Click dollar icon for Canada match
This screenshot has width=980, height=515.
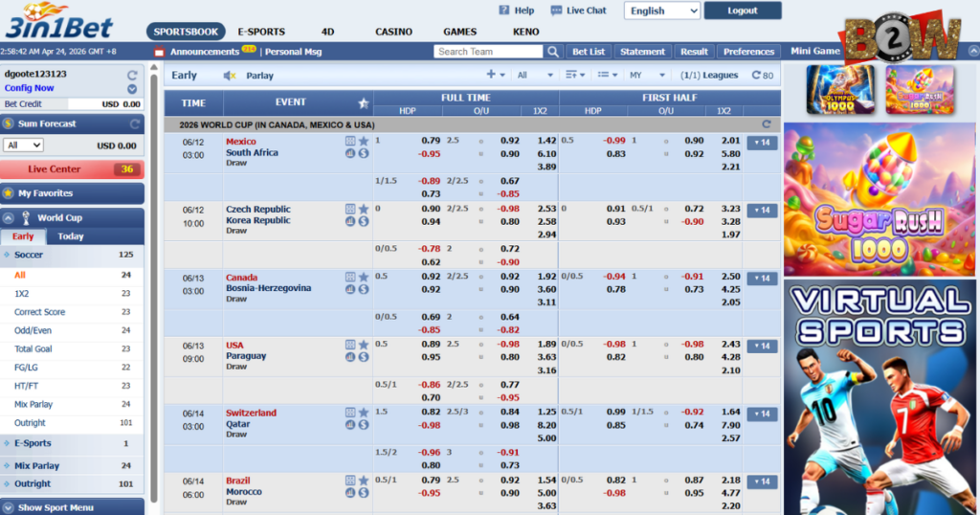pyautogui.click(x=363, y=289)
